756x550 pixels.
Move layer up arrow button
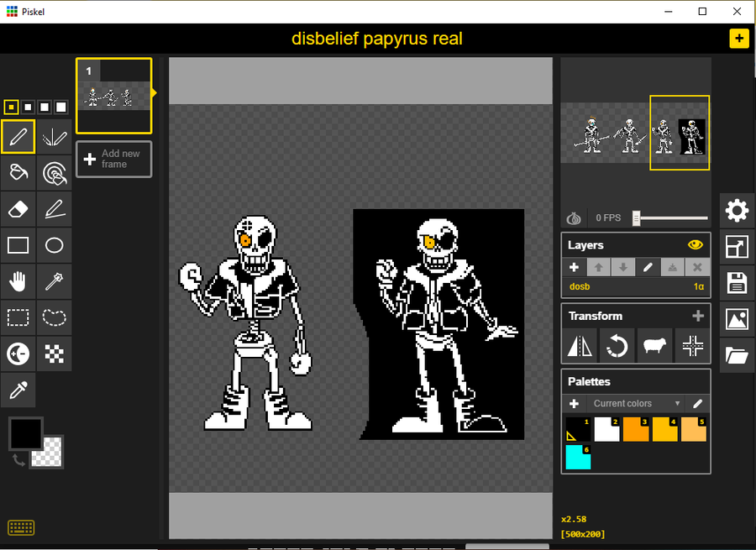[x=599, y=267]
